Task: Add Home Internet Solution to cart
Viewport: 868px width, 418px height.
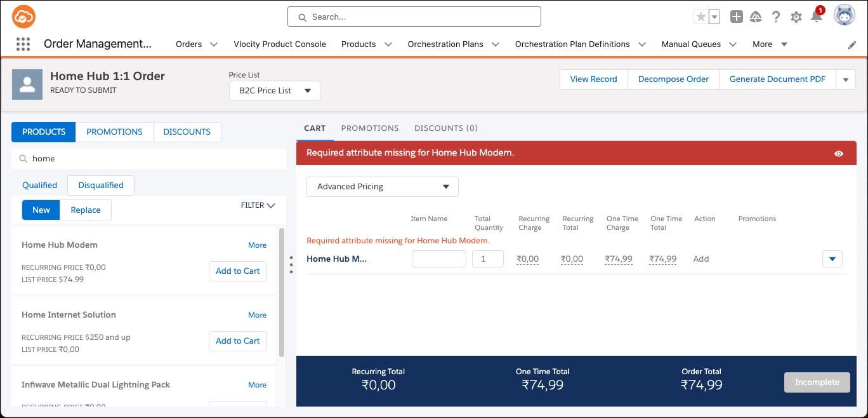Action: (x=238, y=341)
